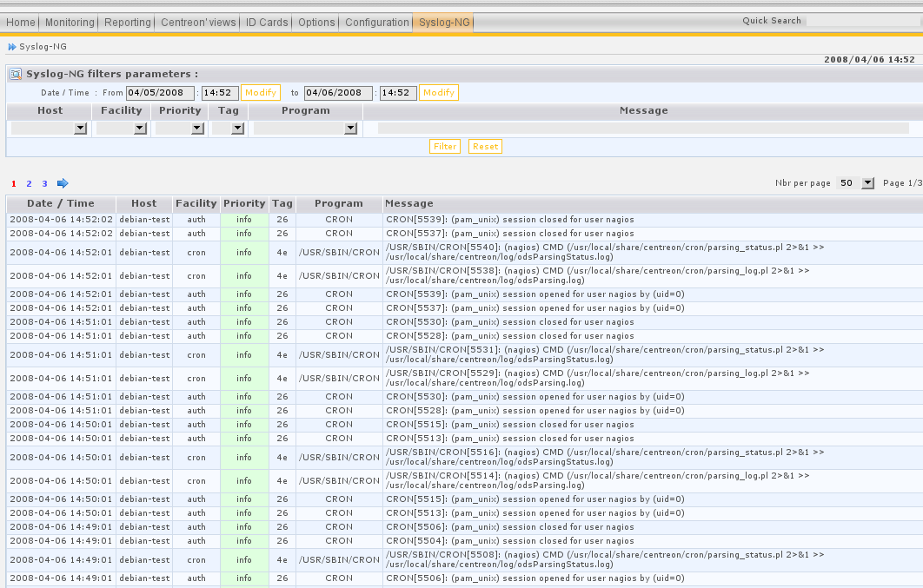Viewport: 923px width, 588px height.
Task: Expand the Priority filter dropdown
Action: coord(180,129)
